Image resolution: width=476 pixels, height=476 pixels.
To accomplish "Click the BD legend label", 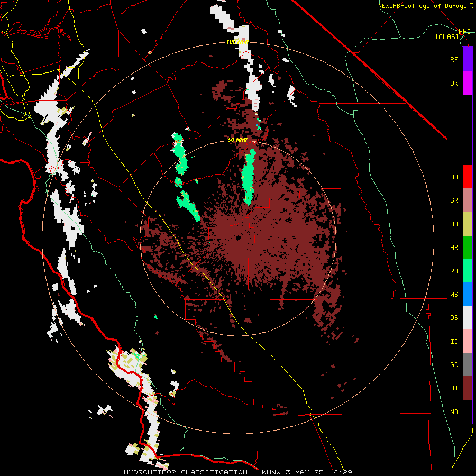I will click(454, 224).
